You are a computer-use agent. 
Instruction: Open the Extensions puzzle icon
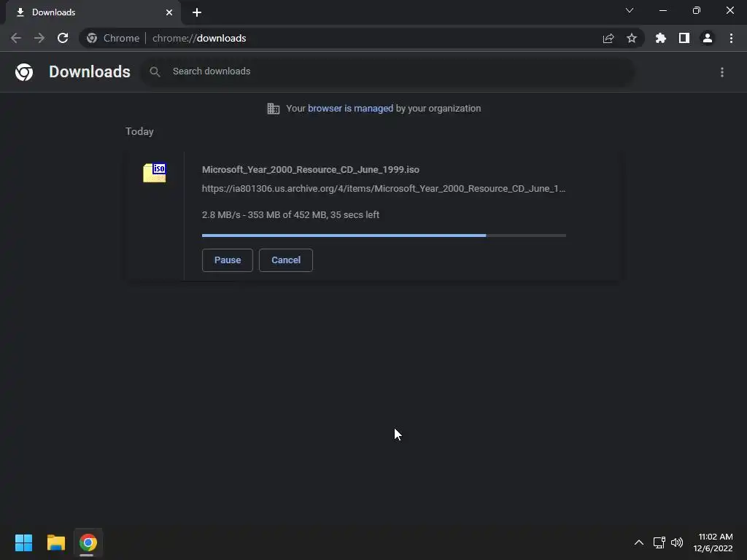point(660,38)
